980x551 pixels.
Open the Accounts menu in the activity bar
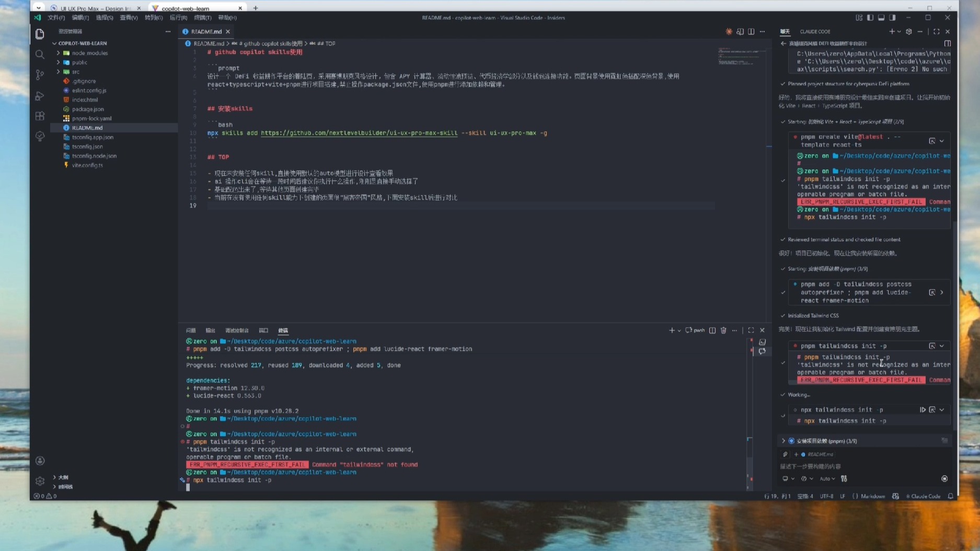pos(40,461)
